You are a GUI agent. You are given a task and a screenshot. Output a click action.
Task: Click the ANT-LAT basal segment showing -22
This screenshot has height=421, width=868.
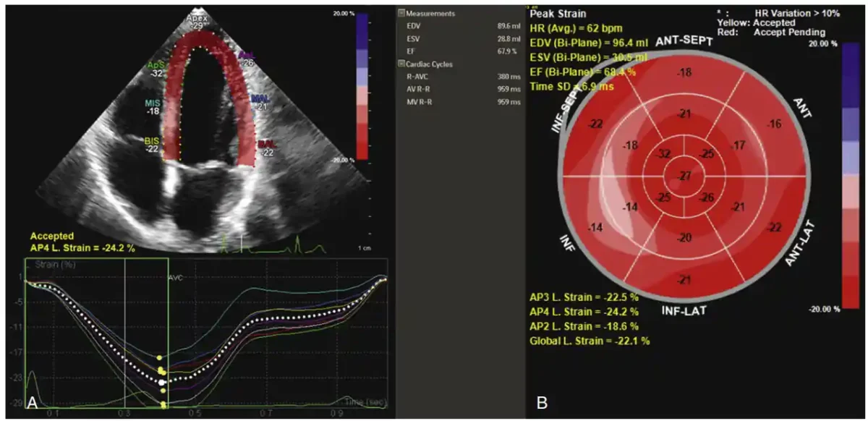(775, 228)
